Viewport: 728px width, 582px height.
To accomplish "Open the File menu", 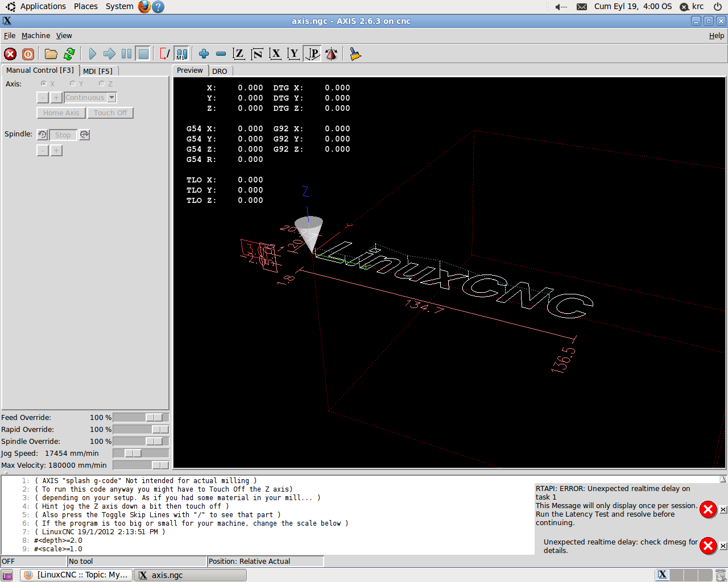I will [10, 35].
